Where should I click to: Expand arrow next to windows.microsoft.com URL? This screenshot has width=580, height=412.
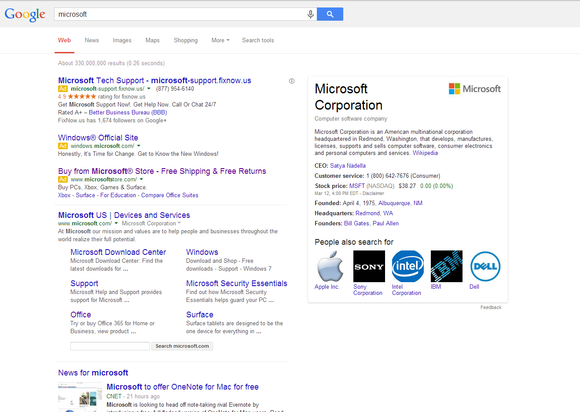point(139,146)
